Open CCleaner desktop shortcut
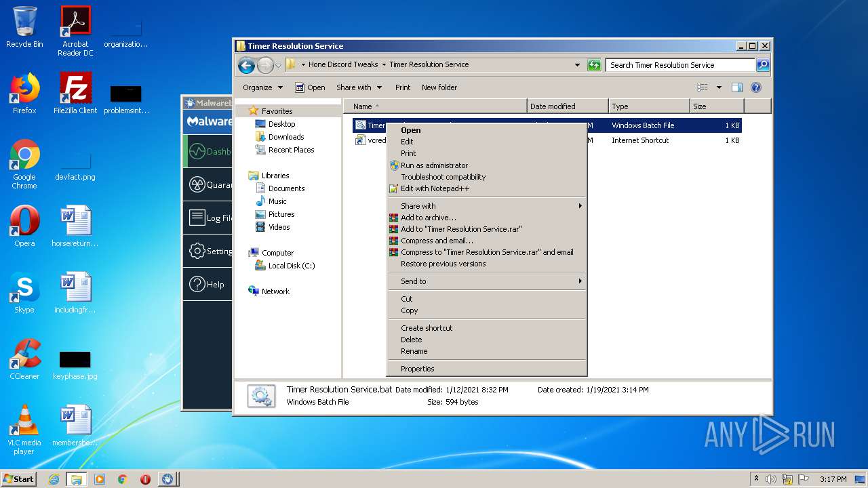Viewport: 868px width, 488px height. pos(24,359)
